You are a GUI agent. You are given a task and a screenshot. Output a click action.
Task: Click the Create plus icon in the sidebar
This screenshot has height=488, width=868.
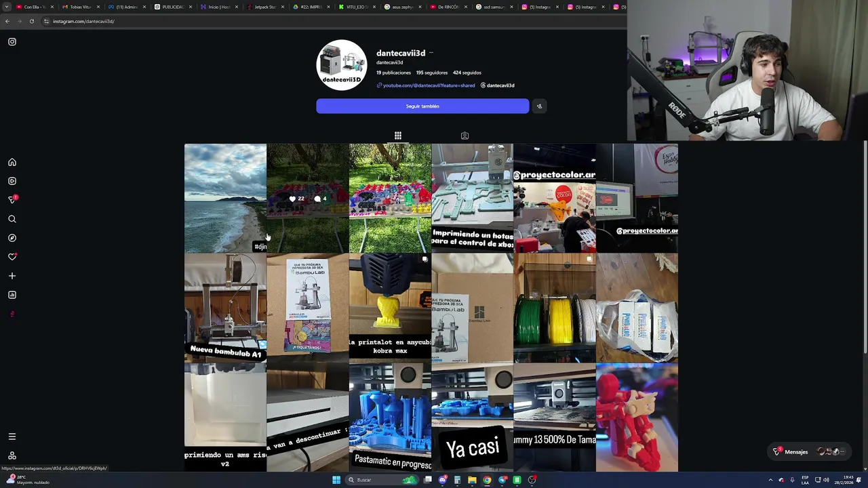pos(12,276)
